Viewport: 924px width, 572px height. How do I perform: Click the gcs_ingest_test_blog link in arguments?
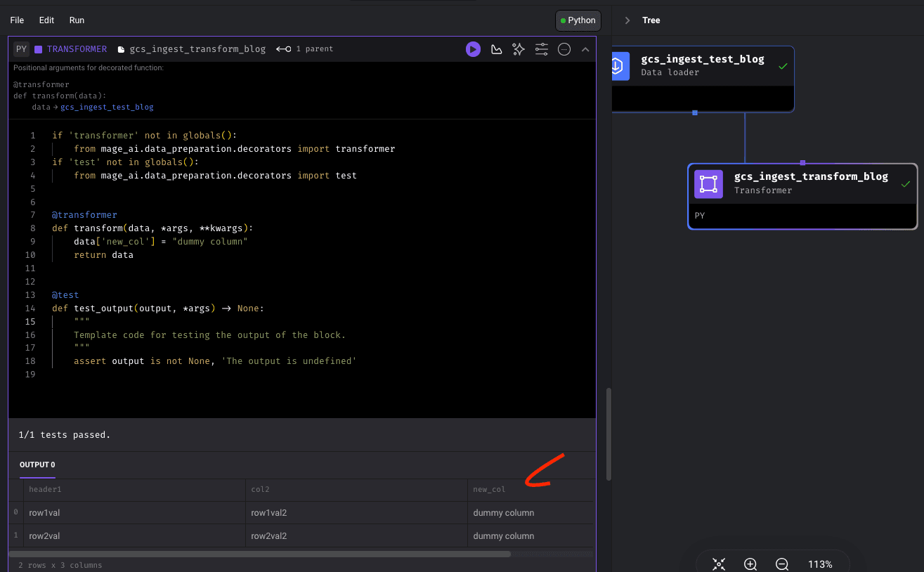[107, 108]
